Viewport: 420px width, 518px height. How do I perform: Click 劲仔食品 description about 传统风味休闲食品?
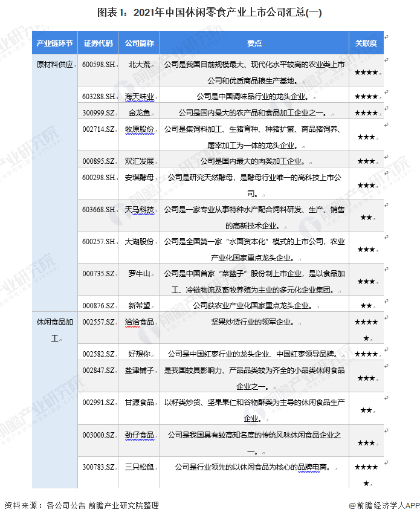pos(254,442)
